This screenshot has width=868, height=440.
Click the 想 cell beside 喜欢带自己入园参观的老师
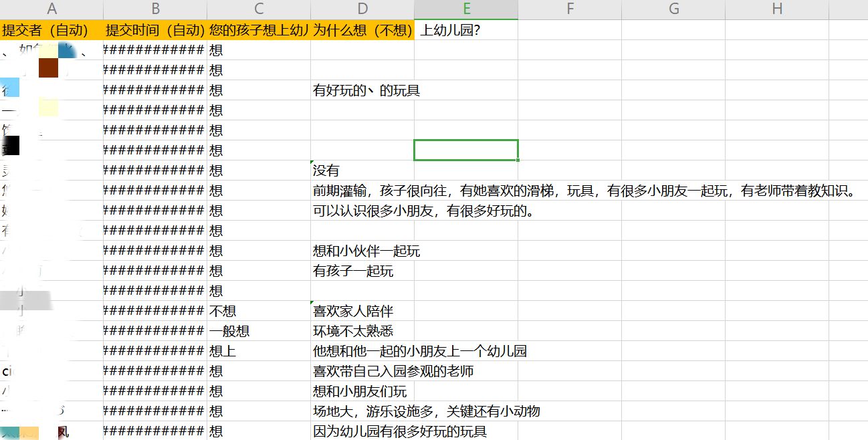[x=259, y=371]
